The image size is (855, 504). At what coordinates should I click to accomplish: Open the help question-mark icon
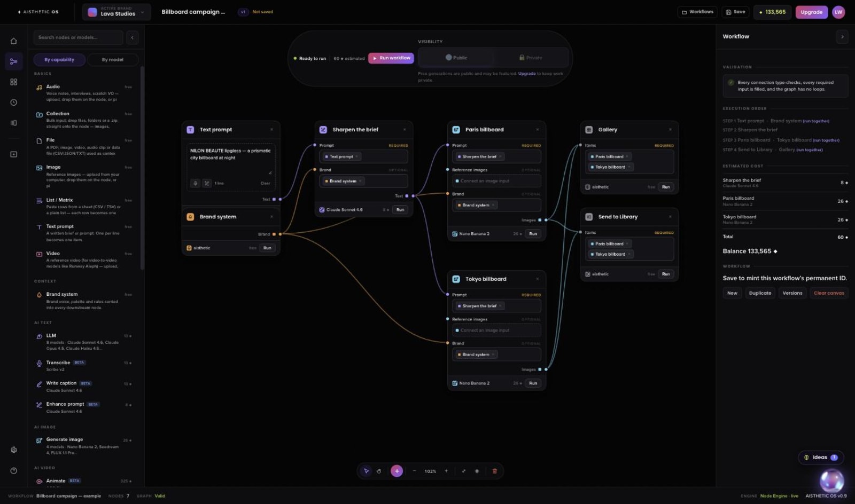pos(13,470)
